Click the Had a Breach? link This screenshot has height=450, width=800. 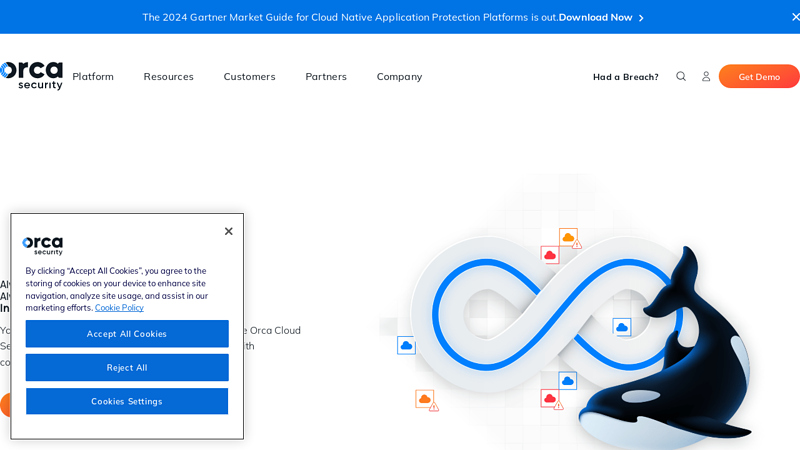[626, 77]
